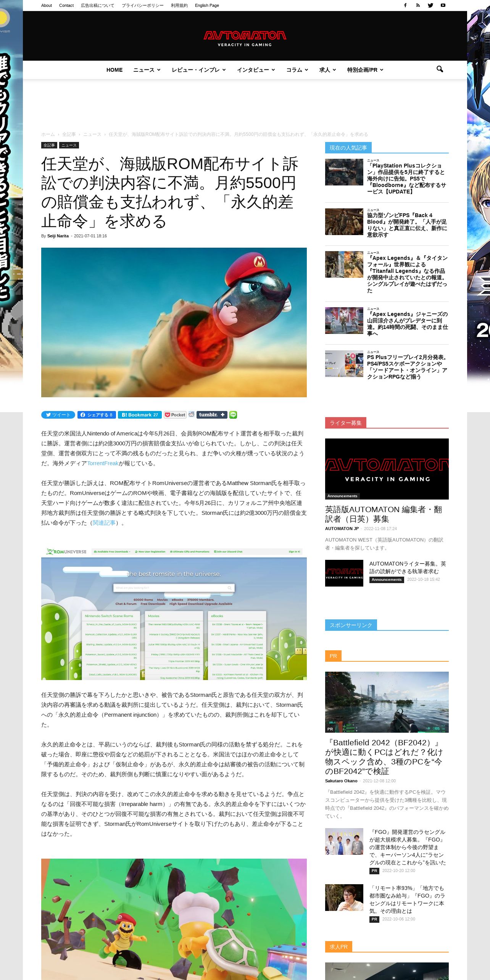Open Battlefield 2042 PR image

387,702
